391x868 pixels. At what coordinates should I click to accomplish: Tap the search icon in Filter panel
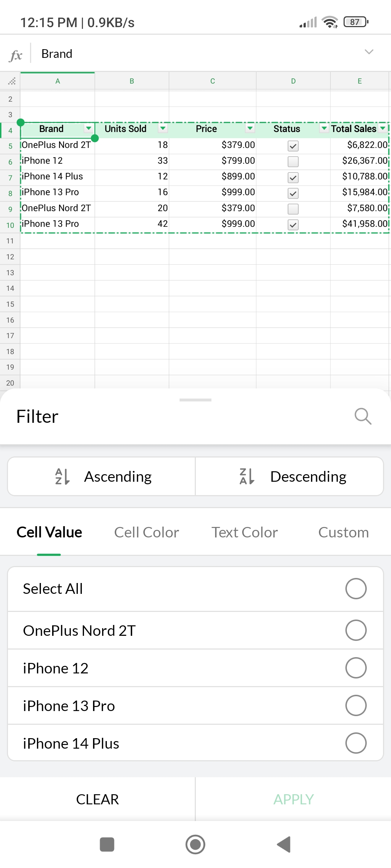click(363, 416)
